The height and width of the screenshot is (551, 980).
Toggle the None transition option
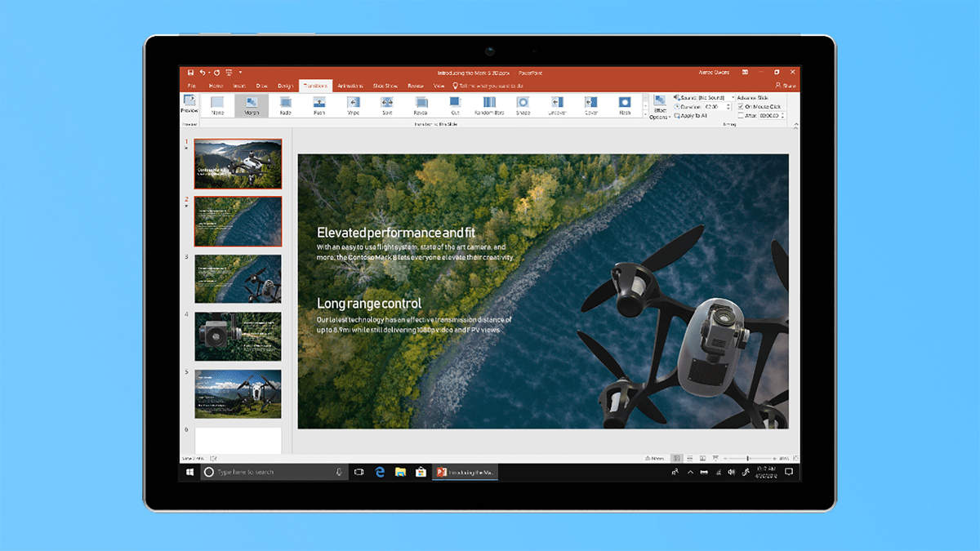point(218,104)
